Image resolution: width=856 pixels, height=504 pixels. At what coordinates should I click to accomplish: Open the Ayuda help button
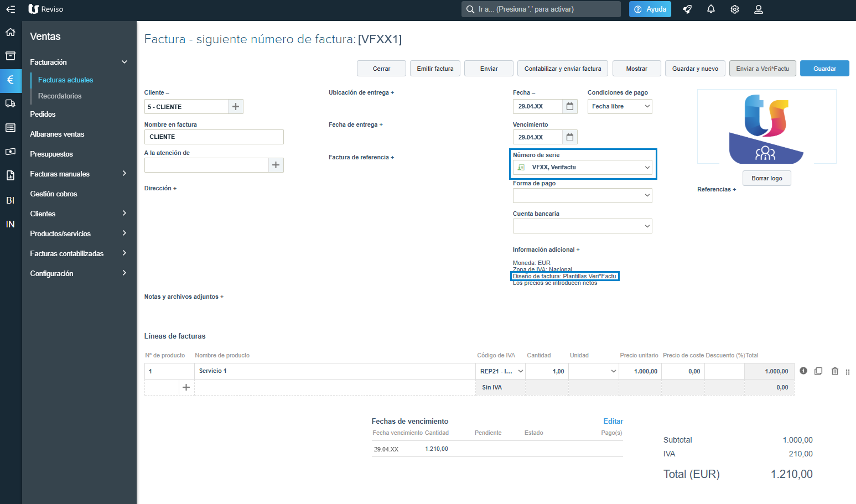coord(650,9)
